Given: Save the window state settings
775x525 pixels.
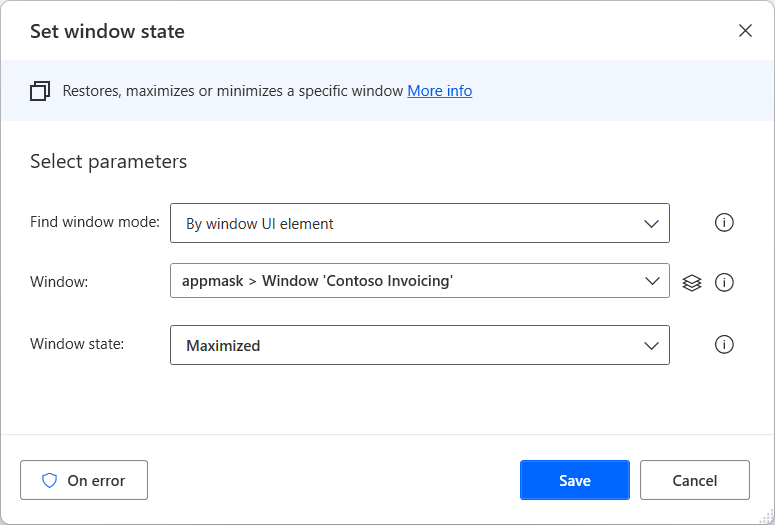Looking at the screenshot, I should [x=575, y=480].
